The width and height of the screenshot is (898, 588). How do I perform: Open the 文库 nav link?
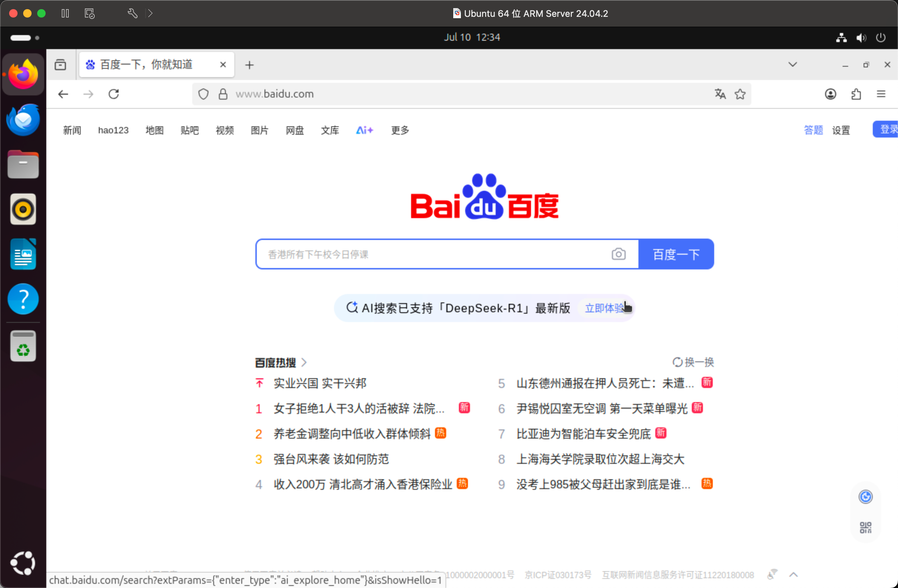pos(330,130)
